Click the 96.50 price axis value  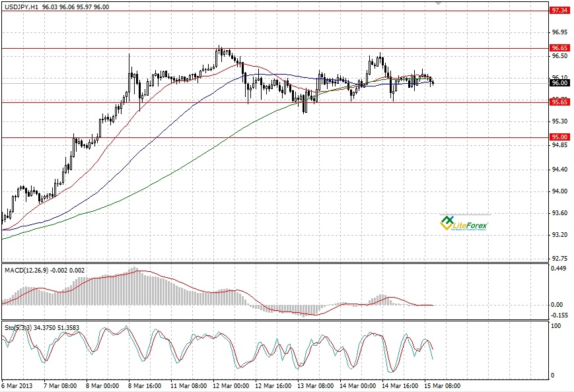[559, 56]
